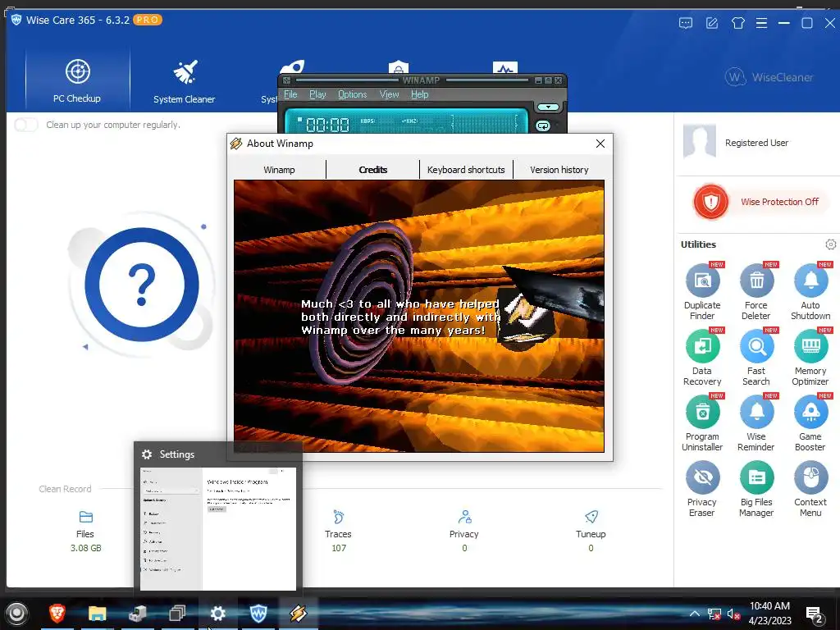Open System Cleaner tab in Wise Care

coord(185,80)
